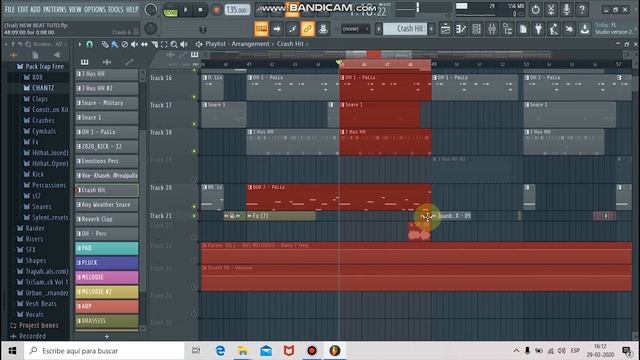Expand the Raider folder in browser
This screenshot has width=640, height=360.
click(x=35, y=228)
